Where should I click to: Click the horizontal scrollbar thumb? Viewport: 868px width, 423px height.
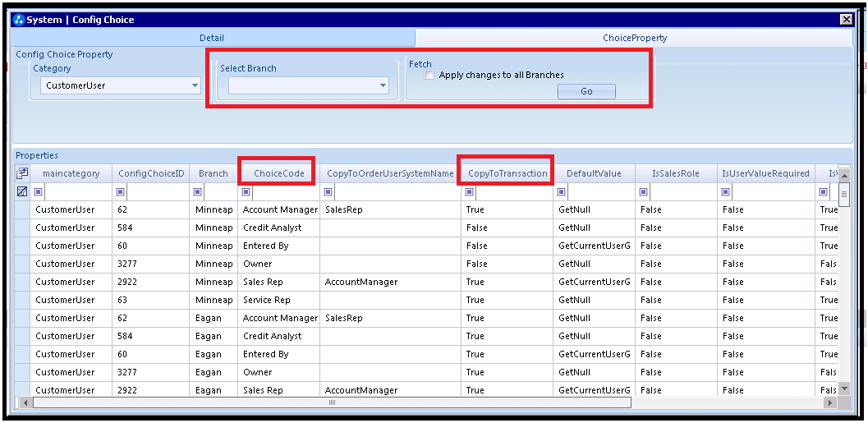point(332,402)
